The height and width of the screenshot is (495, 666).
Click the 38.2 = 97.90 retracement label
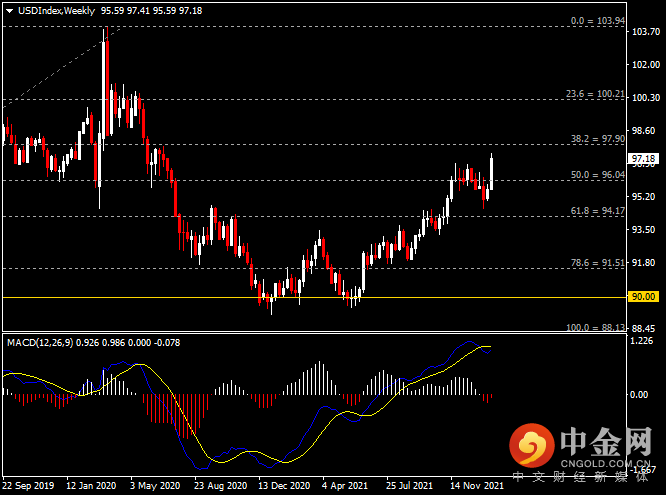pos(597,139)
